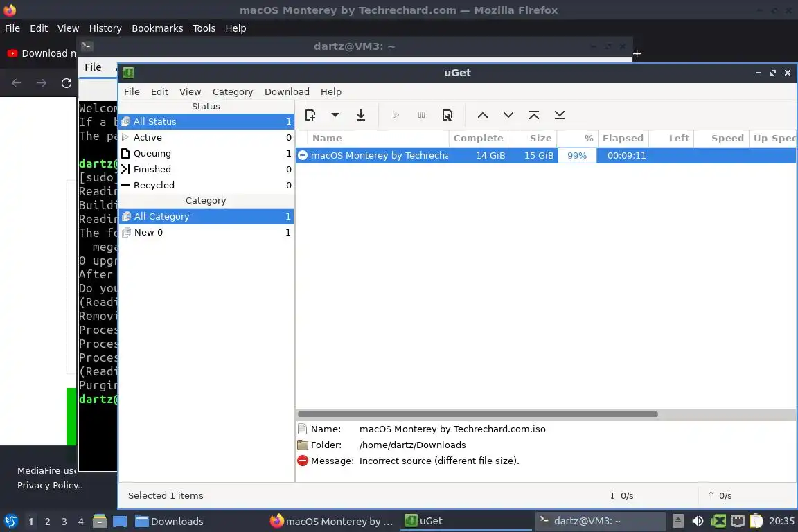
Task: Select the New 0 category row
Action: coord(206,232)
